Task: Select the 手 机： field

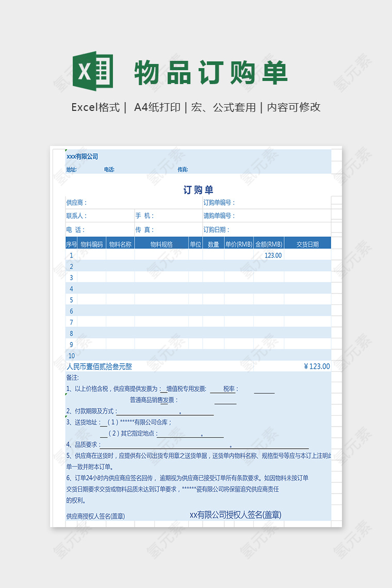Action: click(169, 216)
